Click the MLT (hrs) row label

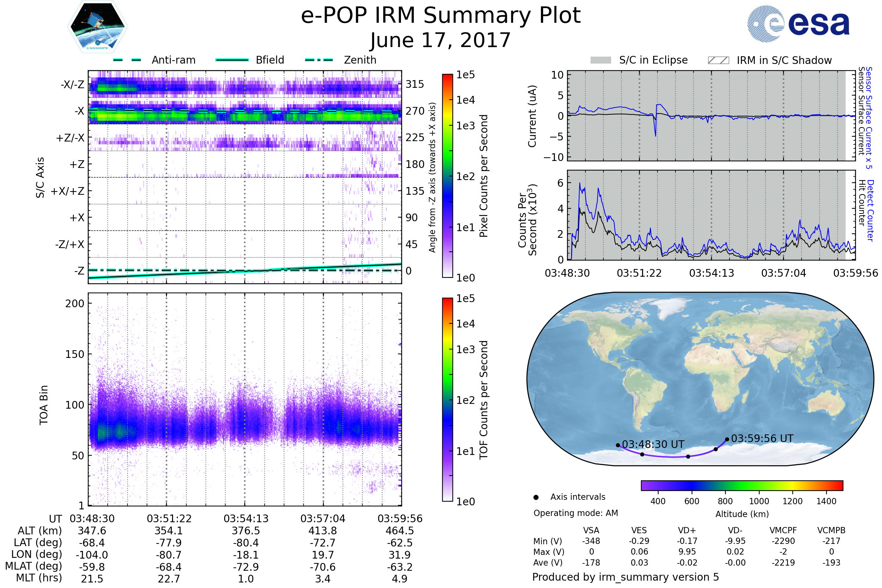[x=39, y=578]
